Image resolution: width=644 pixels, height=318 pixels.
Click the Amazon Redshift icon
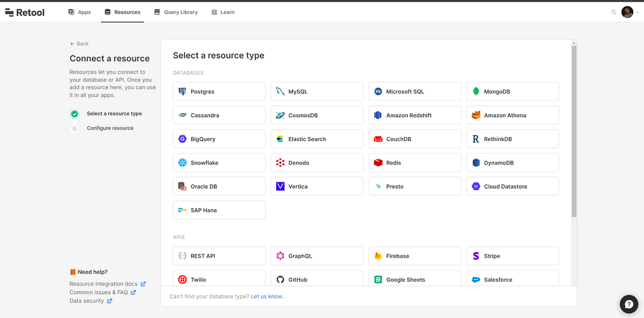point(378,115)
